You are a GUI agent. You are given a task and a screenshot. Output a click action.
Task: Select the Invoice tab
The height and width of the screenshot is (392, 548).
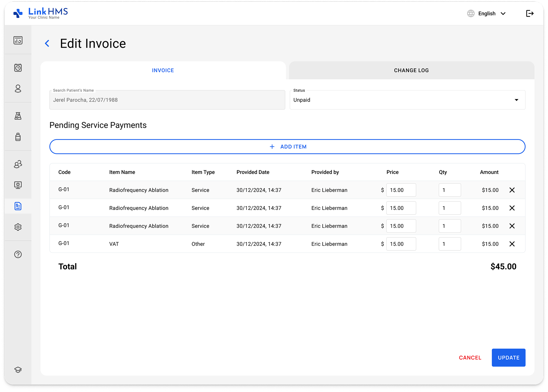click(163, 70)
